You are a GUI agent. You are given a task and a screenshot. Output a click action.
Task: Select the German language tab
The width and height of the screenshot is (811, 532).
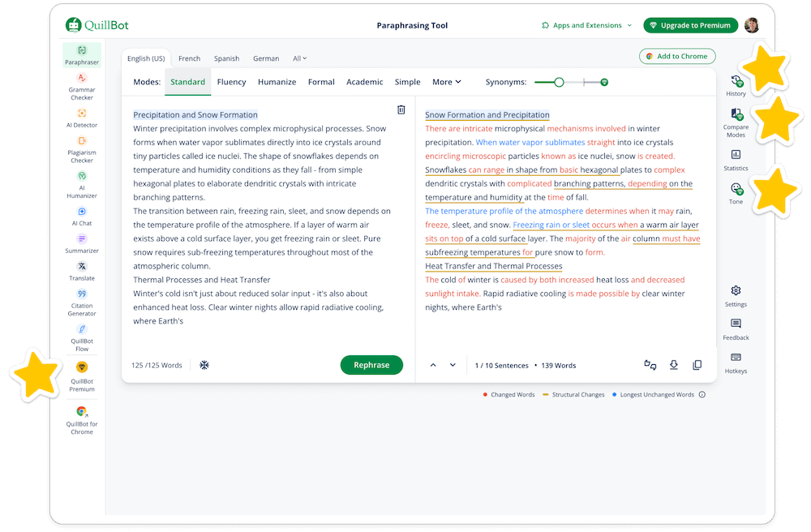pos(266,58)
